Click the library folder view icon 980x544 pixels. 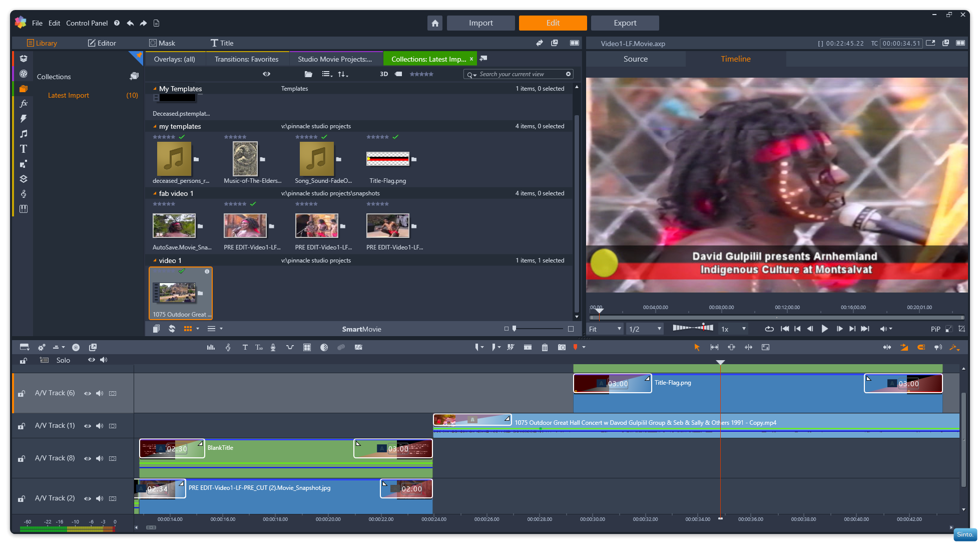pyautogui.click(x=308, y=74)
